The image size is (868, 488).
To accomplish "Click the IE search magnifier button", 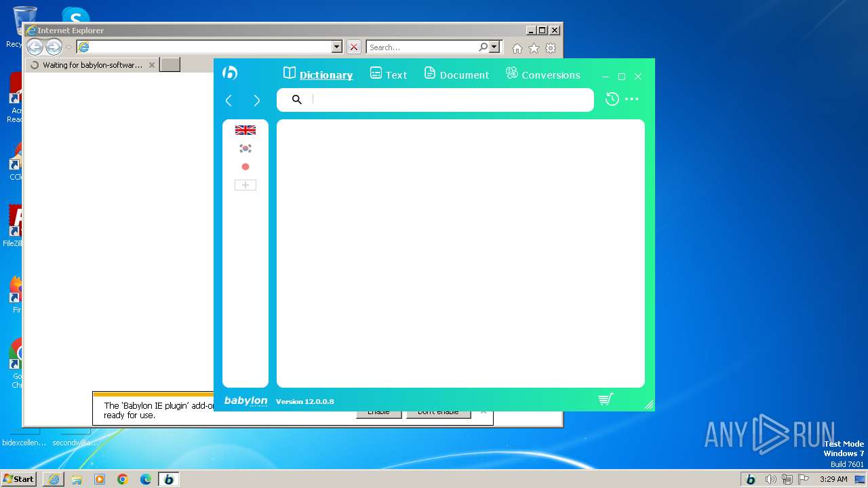I will click(x=483, y=47).
